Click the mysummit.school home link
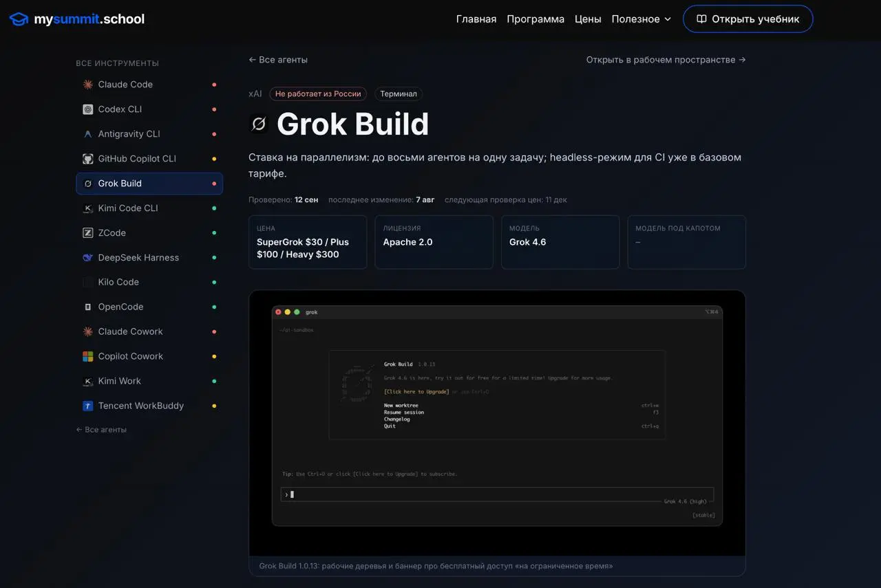Image resolution: width=881 pixels, height=588 pixels. pyautogui.click(x=77, y=19)
